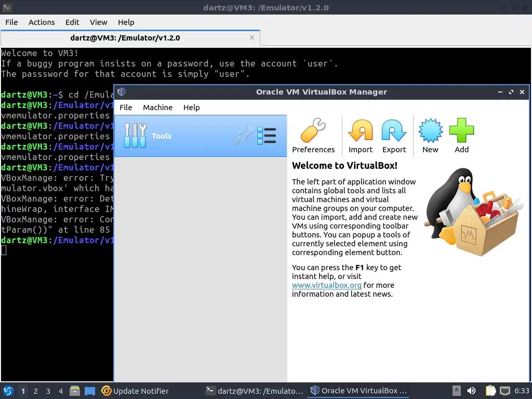Click the Export appliance icon

[x=394, y=136]
